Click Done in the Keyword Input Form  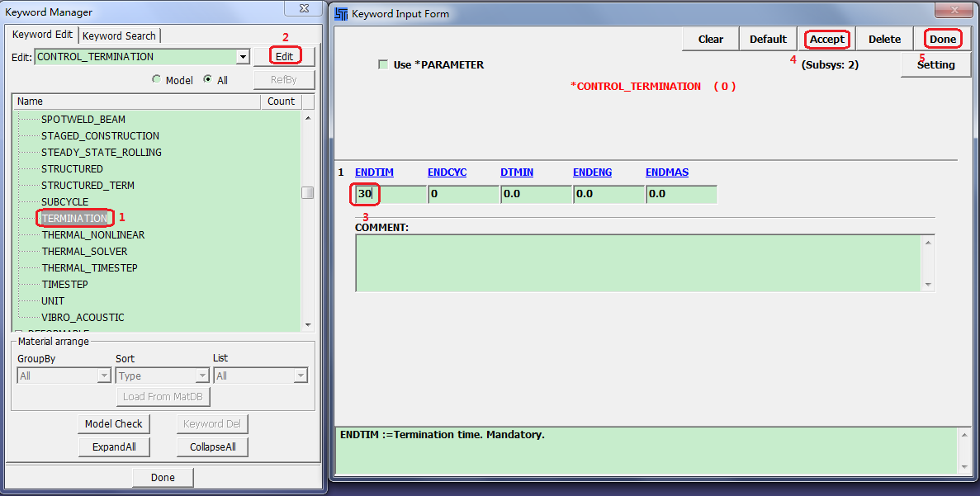click(943, 39)
